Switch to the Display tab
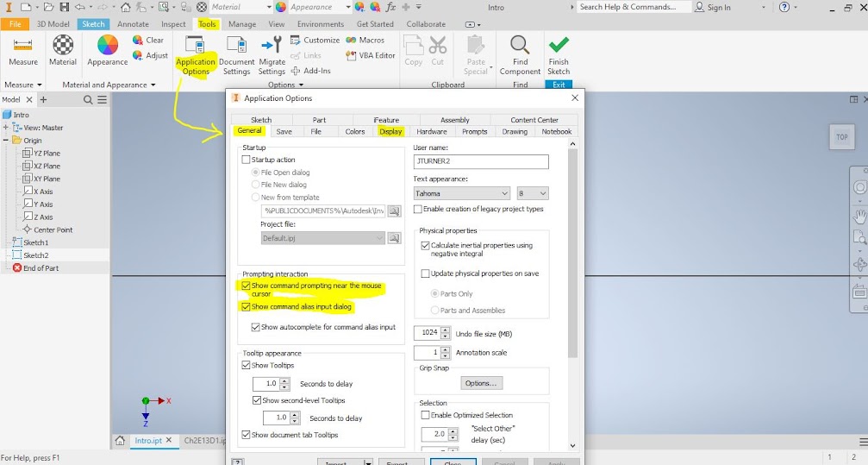This screenshot has height=465, width=868. 390,131
